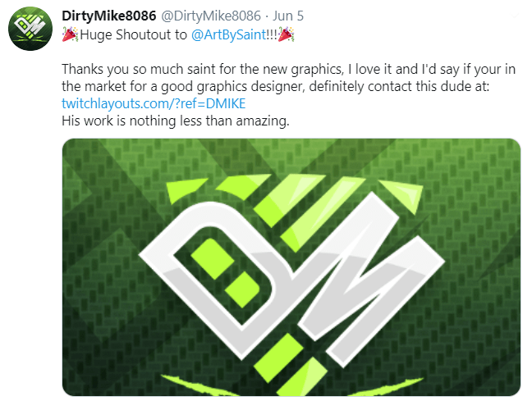The width and height of the screenshot is (532, 401).
Task: Click the 'Thanks you so much saint' sentence
Action: pyautogui.click(x=289, y=78)
